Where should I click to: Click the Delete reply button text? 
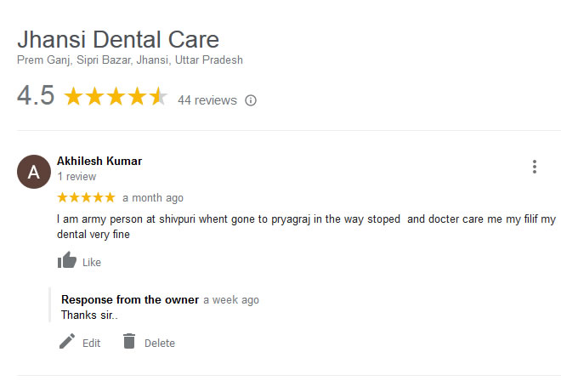tap(160, 344)
